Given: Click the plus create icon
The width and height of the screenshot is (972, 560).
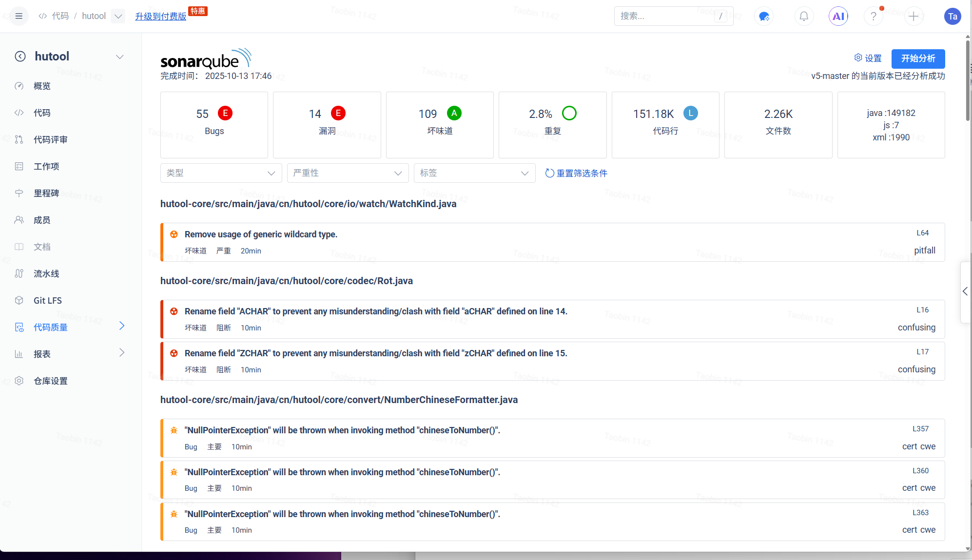Looking at the screenshot, I should [x=914, y=16].
